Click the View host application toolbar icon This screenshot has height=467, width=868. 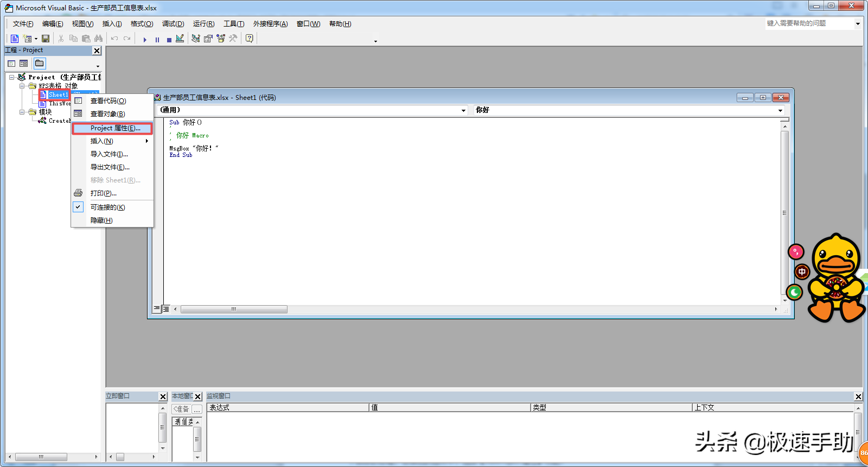[x=15, y=39]
